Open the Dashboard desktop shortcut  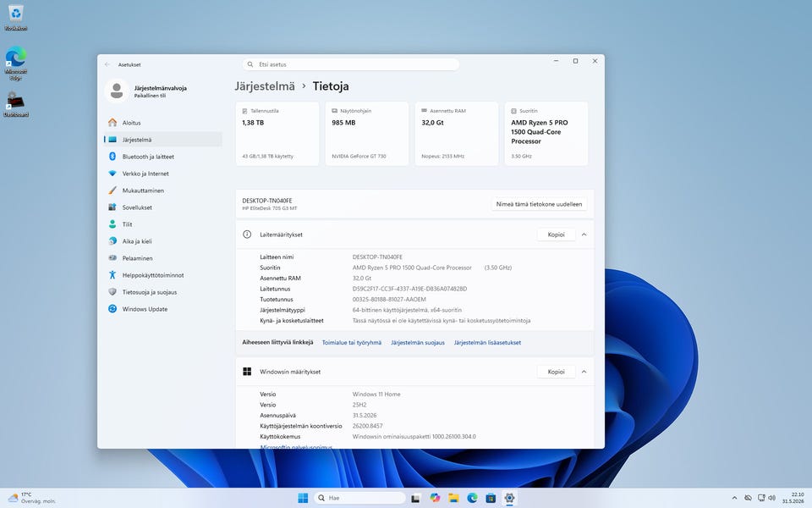pyautogui.click(x=16, y=104)
